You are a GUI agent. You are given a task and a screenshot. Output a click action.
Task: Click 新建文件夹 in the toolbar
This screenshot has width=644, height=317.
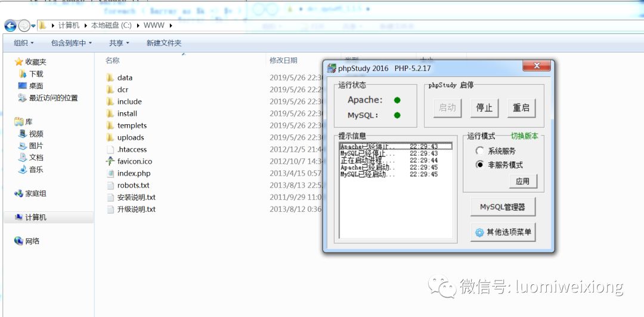pos(164,43)
